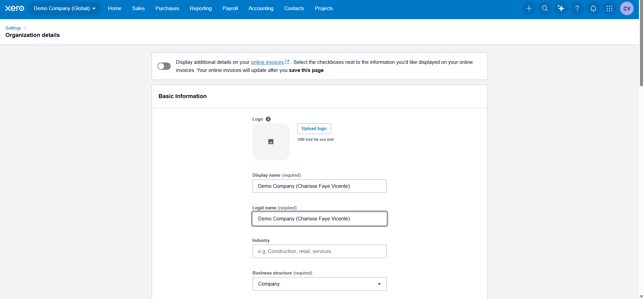The height and width of the screenshot is (299, 644).
Task: Open the Payroll menu
Action: click(230, 8)
